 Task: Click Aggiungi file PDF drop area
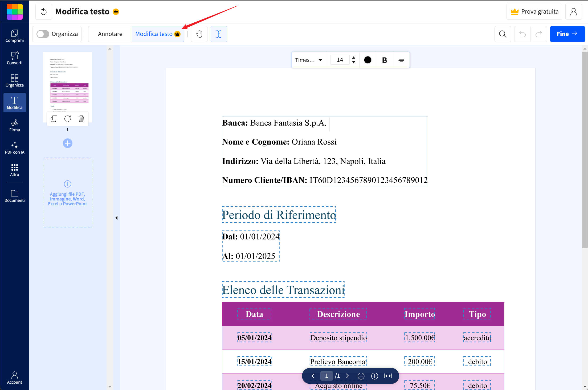tap(68, 193)
